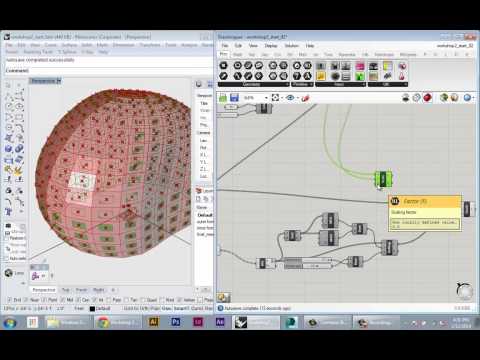Open Grasshopper Solution menu

(x=291, y=46)
